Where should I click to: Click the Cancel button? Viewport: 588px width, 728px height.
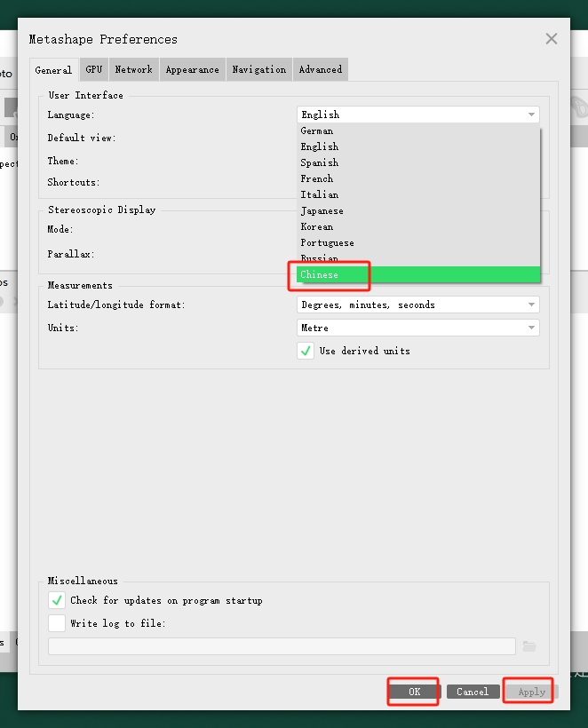(x=472, y=692)
